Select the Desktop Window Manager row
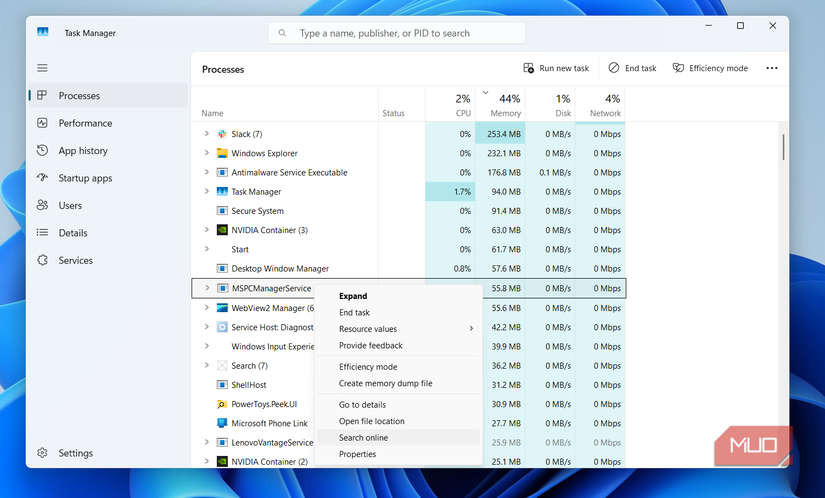This screenshot has width=825, height=498. coord(408,268)
